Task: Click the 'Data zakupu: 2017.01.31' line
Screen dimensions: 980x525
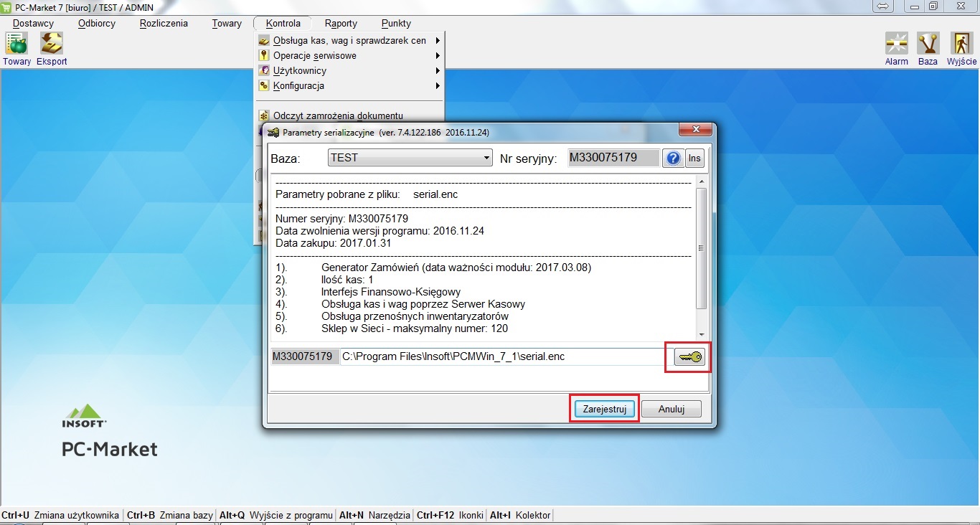Action: 334,243
